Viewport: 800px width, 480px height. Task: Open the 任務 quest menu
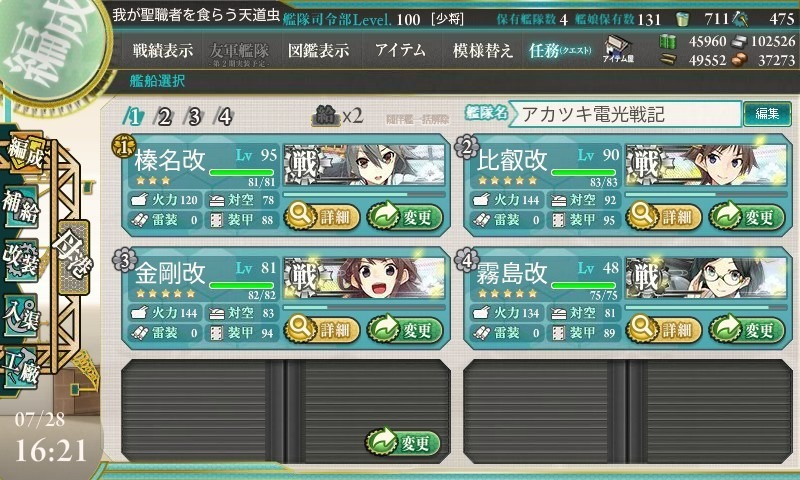[x=560, y=50]
